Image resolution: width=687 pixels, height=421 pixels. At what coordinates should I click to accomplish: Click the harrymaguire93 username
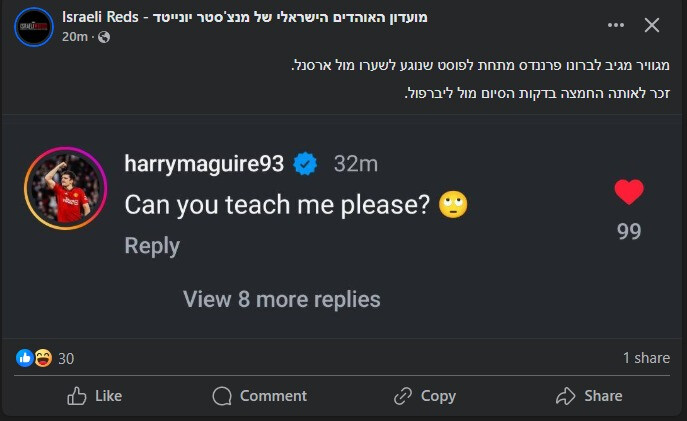205,163
